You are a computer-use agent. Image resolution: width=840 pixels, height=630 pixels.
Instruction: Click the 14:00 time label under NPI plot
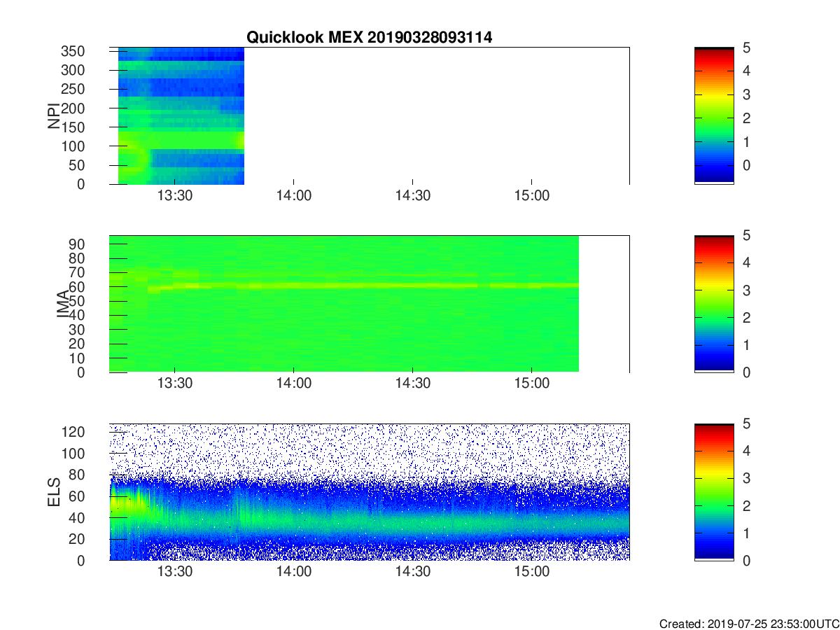[x=293, y=195]
